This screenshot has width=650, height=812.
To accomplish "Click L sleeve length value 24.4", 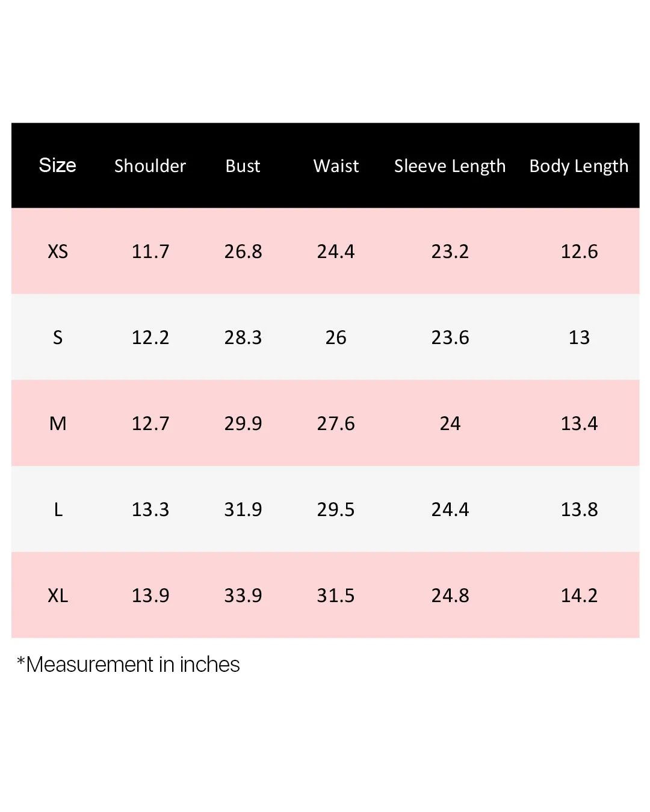I will click(450, 509).
